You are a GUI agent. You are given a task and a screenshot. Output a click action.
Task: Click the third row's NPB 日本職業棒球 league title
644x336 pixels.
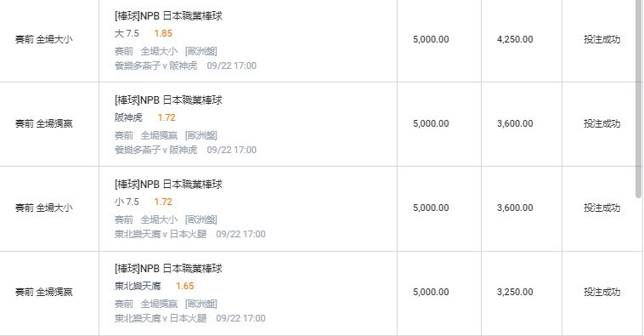pos(168,185)
